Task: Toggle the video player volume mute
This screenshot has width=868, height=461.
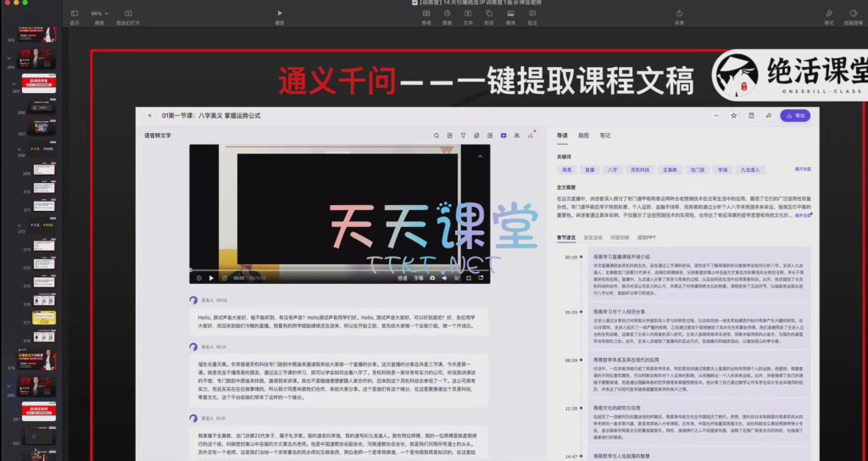Action: coord(444,277)
